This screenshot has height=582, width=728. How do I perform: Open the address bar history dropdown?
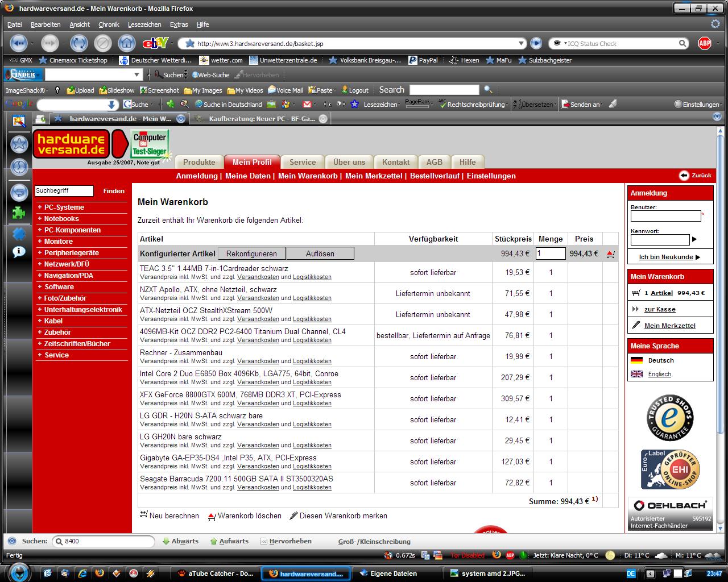point(522,43)
